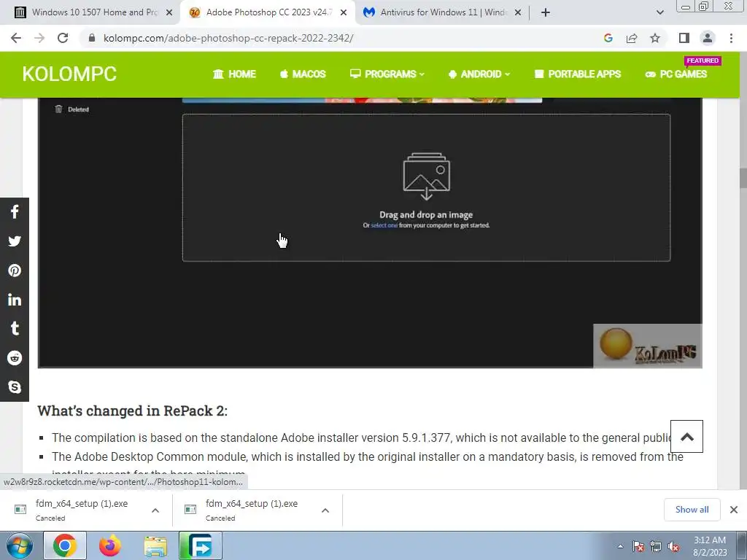Switch to Antivirus for Windows 11 tab

pos(444,12)
